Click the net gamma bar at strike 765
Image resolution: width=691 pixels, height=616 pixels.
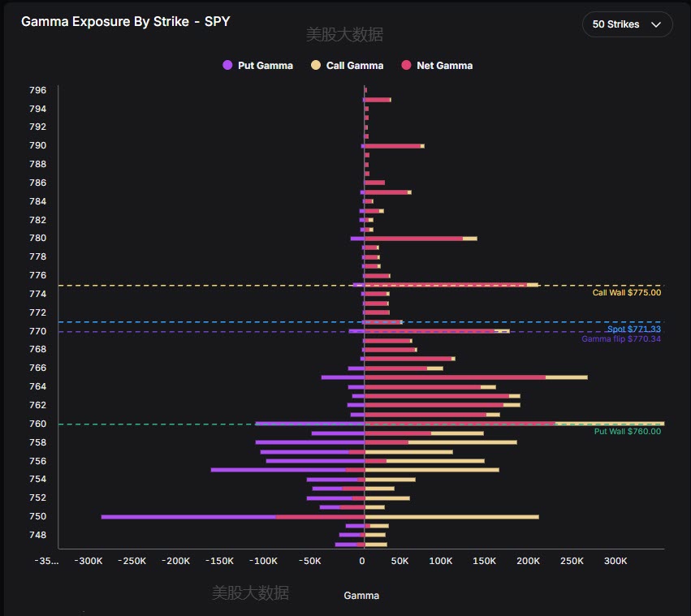pos(455,377)
